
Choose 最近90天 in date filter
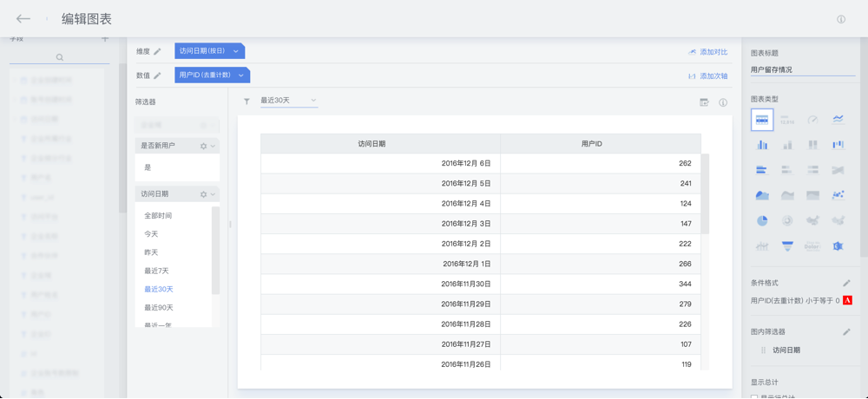(x=159, y=307)
